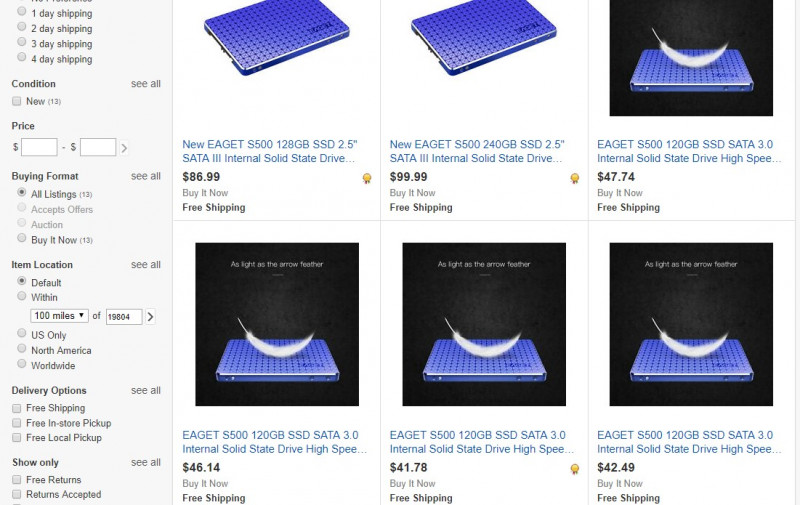Click top rated badge beside $86.99 price

367,178
